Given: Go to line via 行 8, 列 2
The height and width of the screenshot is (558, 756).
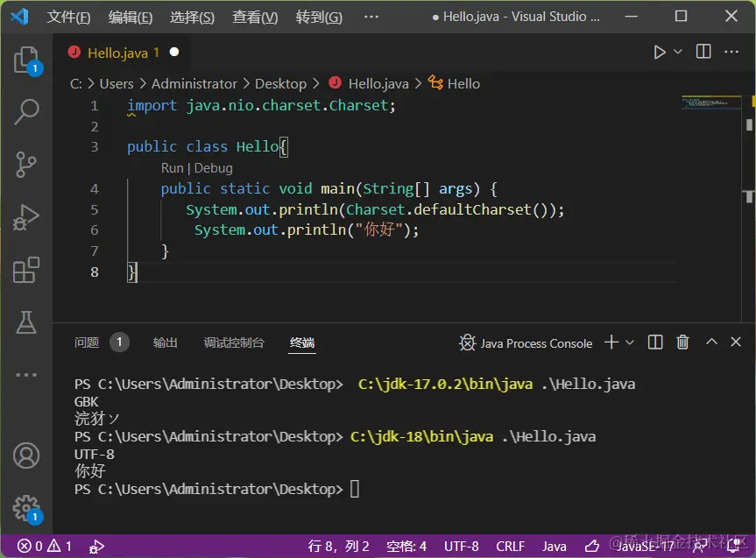Looking at the screenshot, I should [x=338, y=546].
